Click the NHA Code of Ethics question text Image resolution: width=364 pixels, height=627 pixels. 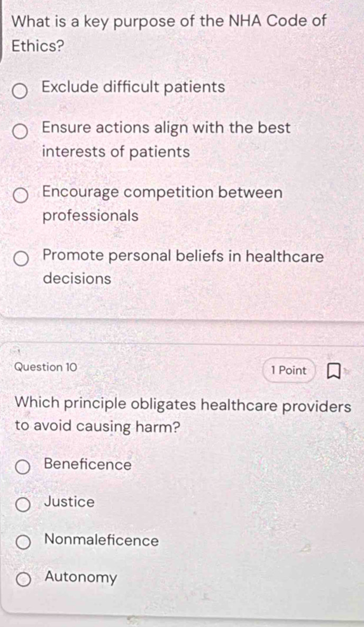(x=170, y=33)
